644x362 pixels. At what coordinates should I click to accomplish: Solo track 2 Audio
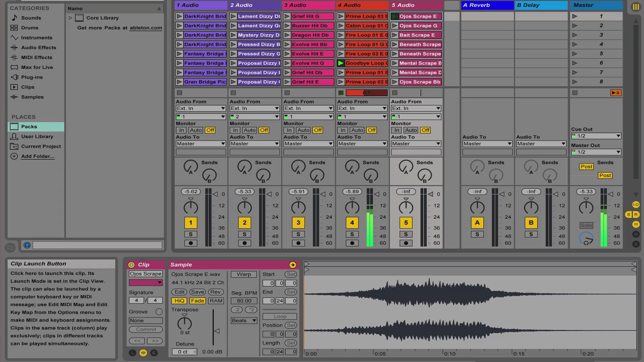pyautogui.click(x=245, y=234)
